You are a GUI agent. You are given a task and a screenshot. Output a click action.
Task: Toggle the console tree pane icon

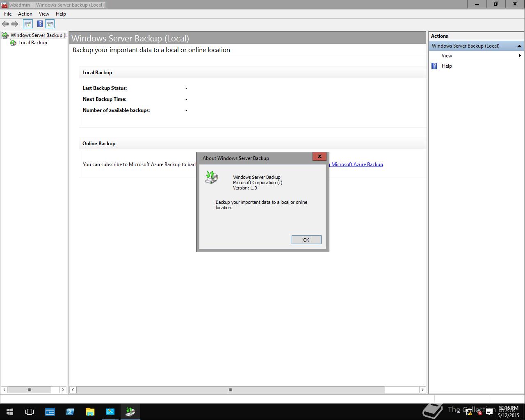coord(27,24)
